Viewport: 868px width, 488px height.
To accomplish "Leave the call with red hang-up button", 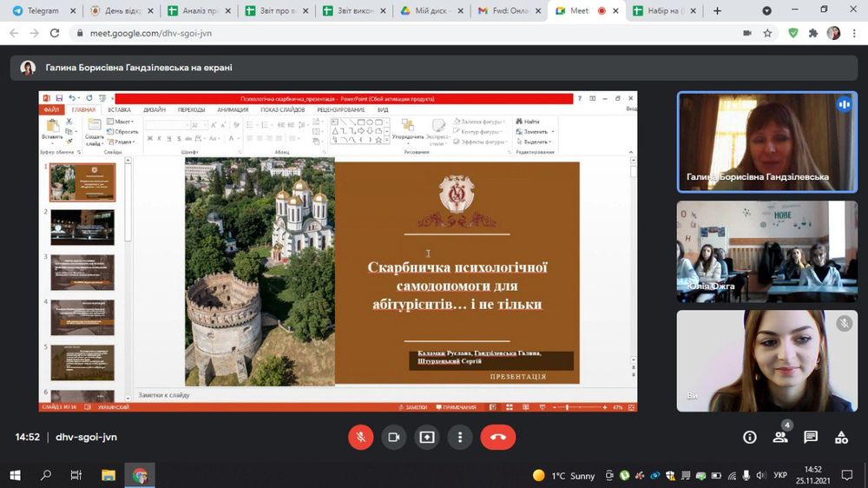I will [x=497, y=437].
